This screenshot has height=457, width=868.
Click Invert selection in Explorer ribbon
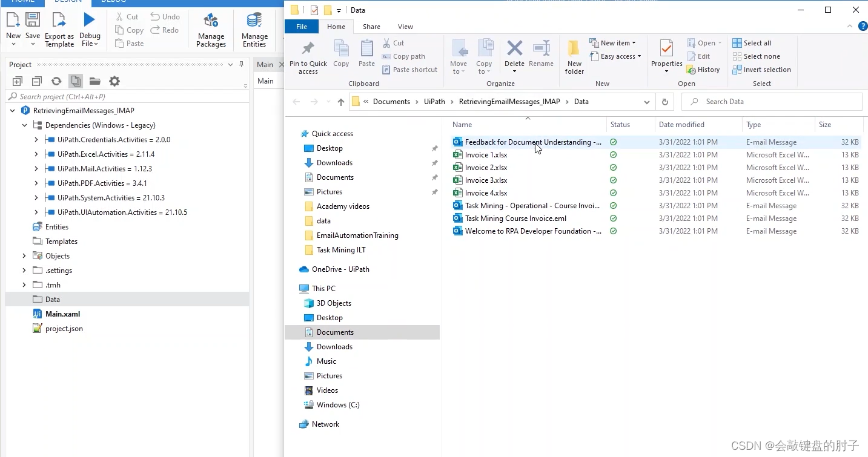[x=761, y=70]
